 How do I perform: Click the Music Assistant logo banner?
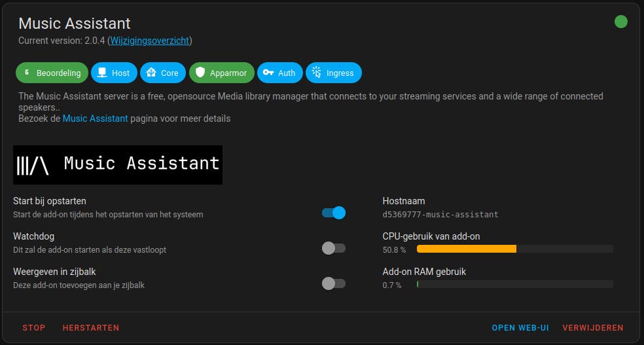[x=118, y=164]
